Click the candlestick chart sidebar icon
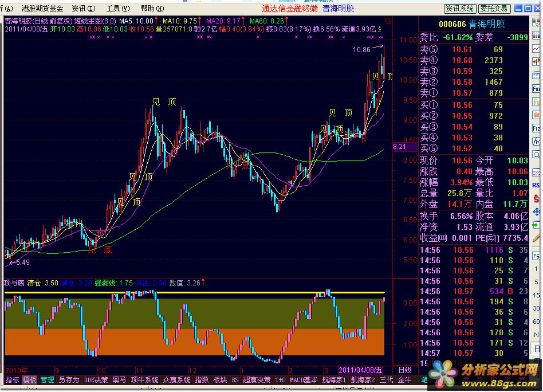This screenshot has height=392, width=543. [x=536, y=62]
